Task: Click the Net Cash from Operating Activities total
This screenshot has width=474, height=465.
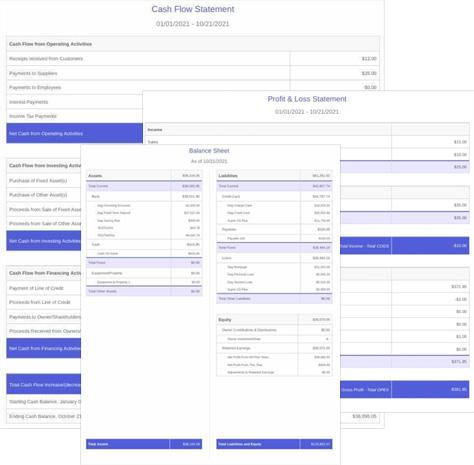Action: 74,133
